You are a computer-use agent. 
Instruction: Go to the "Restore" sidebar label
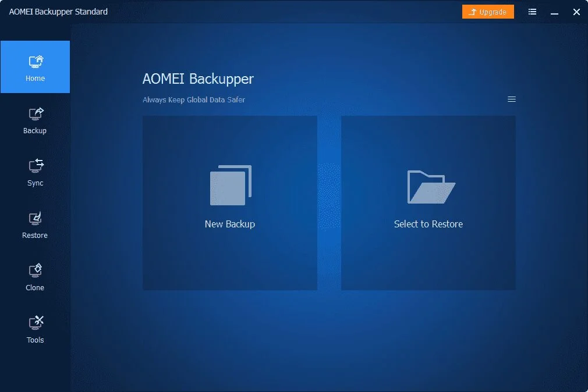point(35,236)
